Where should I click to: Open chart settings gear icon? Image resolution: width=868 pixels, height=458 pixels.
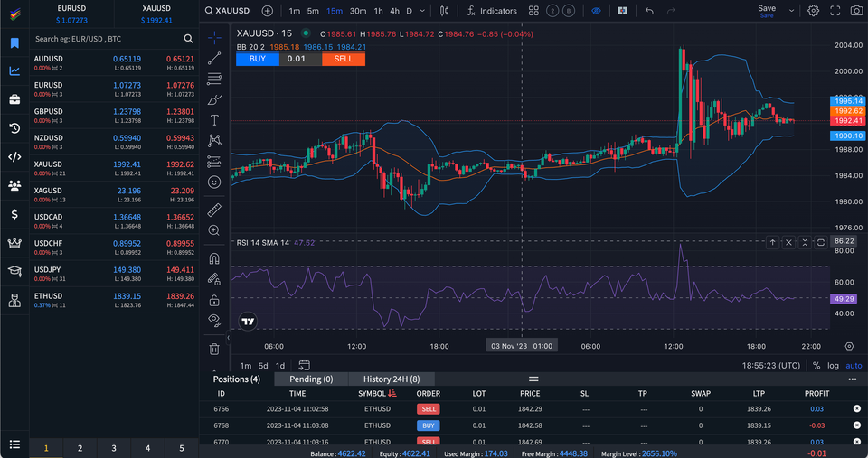coord(813,11)
